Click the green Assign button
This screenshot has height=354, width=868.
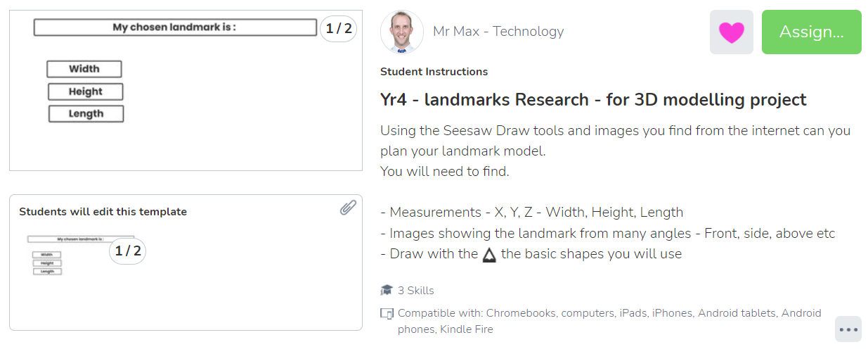(x=812, y=32)
